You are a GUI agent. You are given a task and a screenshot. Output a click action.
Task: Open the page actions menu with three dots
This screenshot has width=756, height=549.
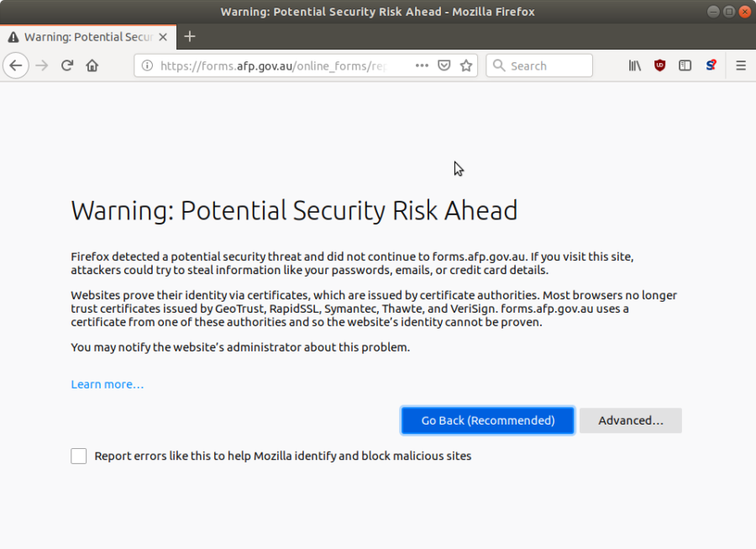click(422, 65)
